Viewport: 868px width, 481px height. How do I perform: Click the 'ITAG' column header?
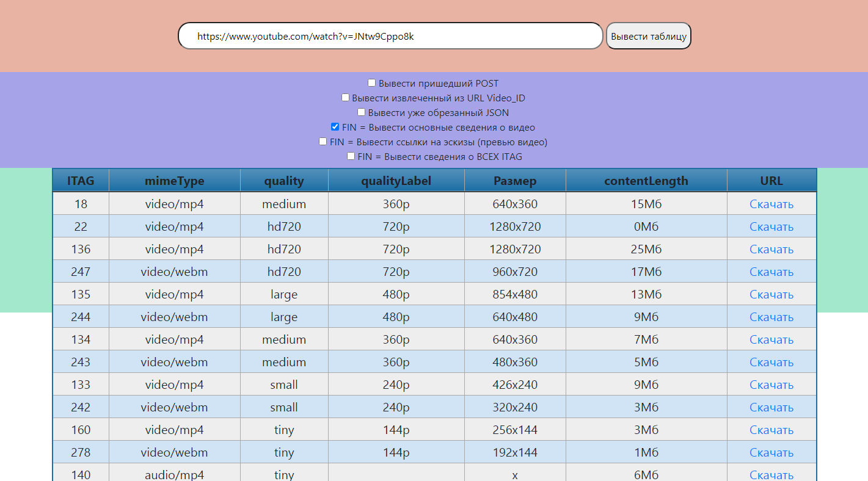tap(81, 181)
